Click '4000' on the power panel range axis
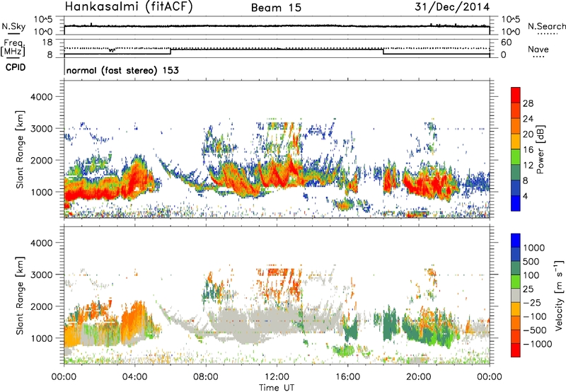Image resolution: width=566 pixels, height=392 pixels. point(41,97)
